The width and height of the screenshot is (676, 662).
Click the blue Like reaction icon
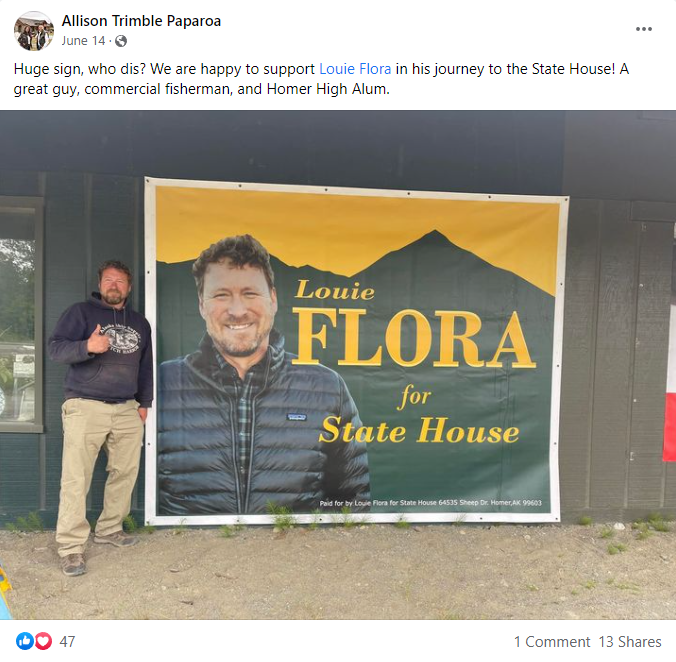(25, 641)
